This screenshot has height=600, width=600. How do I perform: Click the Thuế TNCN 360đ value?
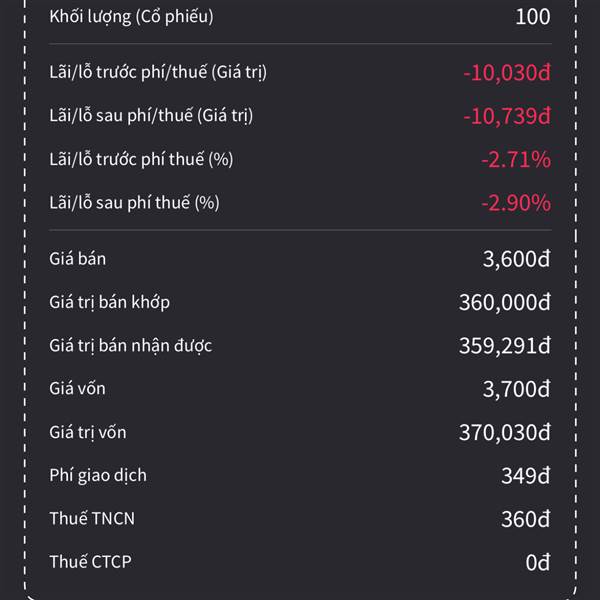pyautogui.click(x=526, y=519)
